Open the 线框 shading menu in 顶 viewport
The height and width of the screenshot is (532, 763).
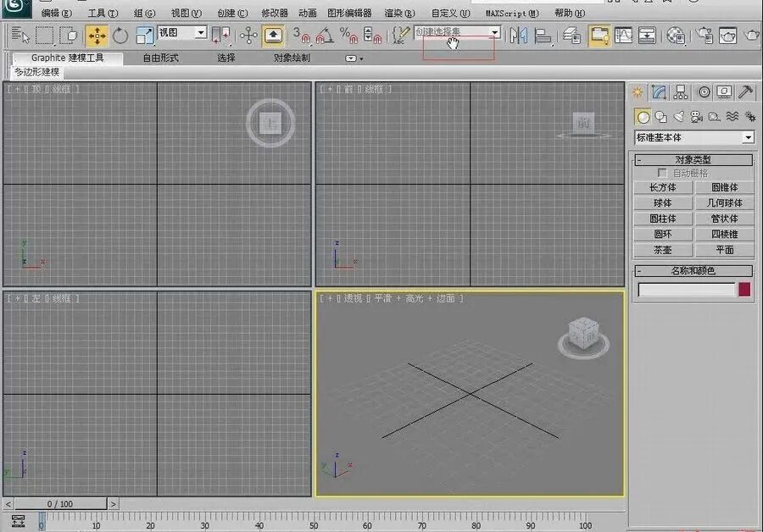click(x=61, y=89)
